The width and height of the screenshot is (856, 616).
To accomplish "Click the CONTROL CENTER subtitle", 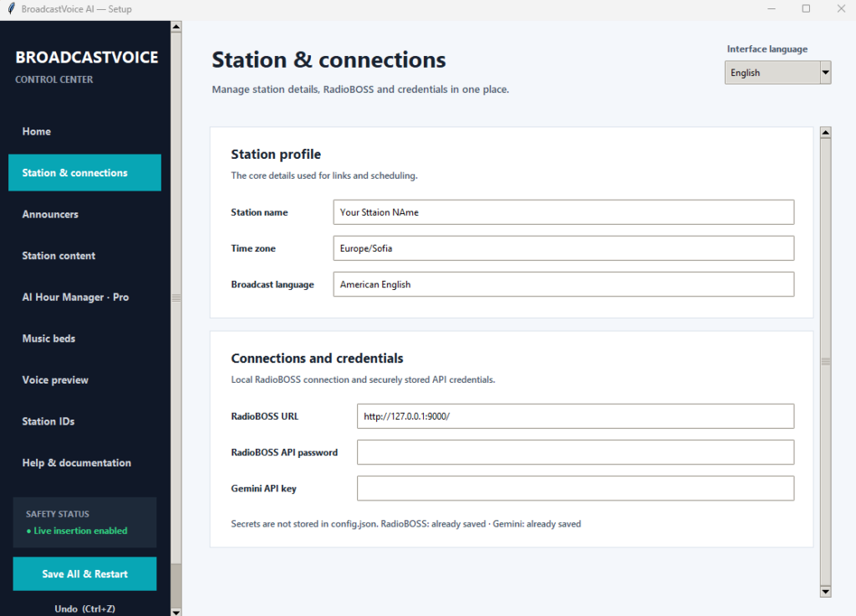I will (x=54, y=79).
